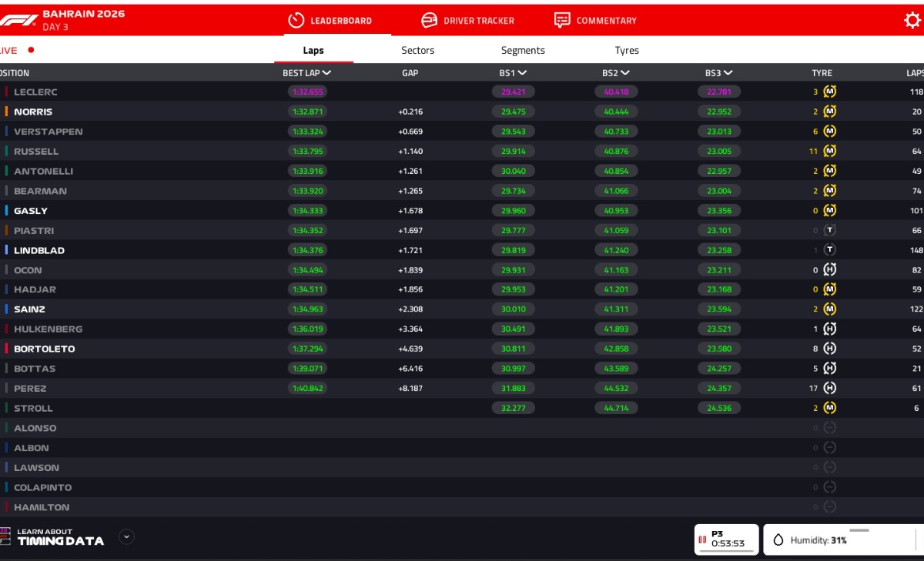
Task: Switch to the Sectors tab
Action: coord(417,50)
